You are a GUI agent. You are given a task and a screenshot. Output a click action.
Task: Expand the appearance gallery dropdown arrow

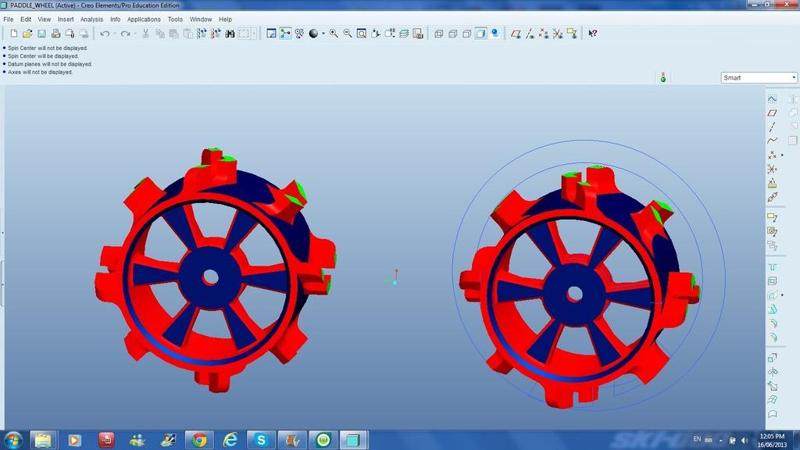323,34
